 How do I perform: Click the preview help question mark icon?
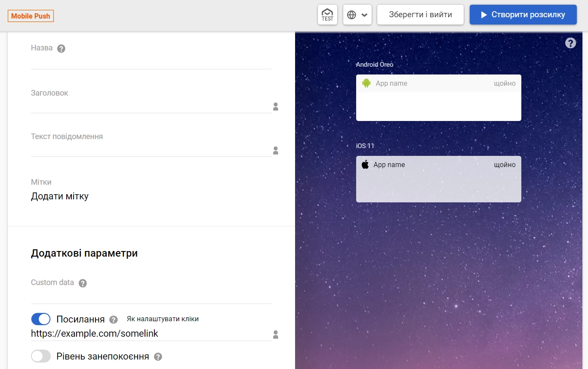point(570,43)
